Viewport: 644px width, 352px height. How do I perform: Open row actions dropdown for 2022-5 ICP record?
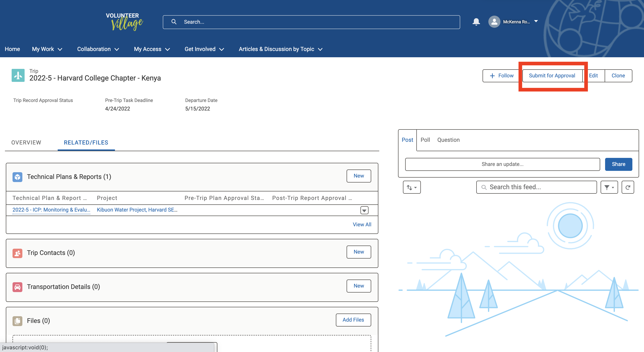(364, 210)
